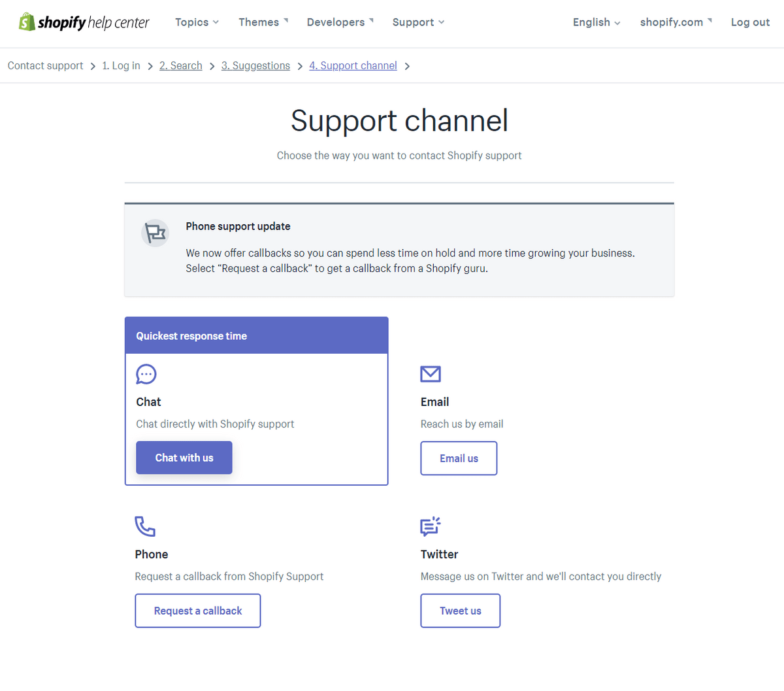
Task: Go to the 1. Log in breadcrumb
Action: point(121,66)
